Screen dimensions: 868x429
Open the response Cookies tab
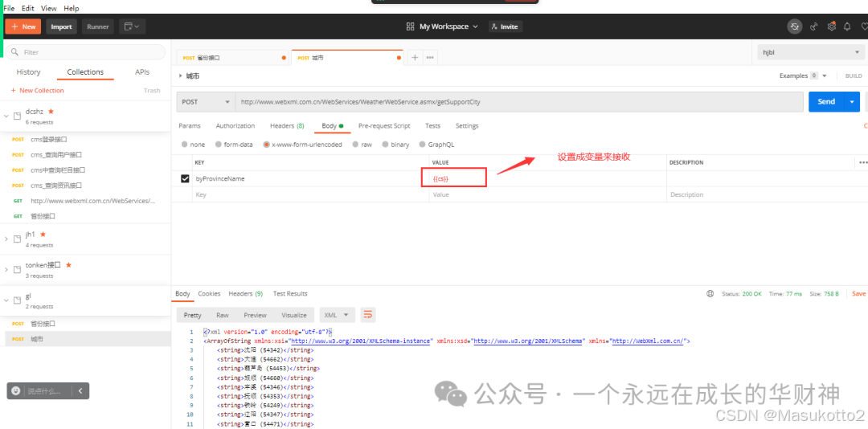[209, 293]
